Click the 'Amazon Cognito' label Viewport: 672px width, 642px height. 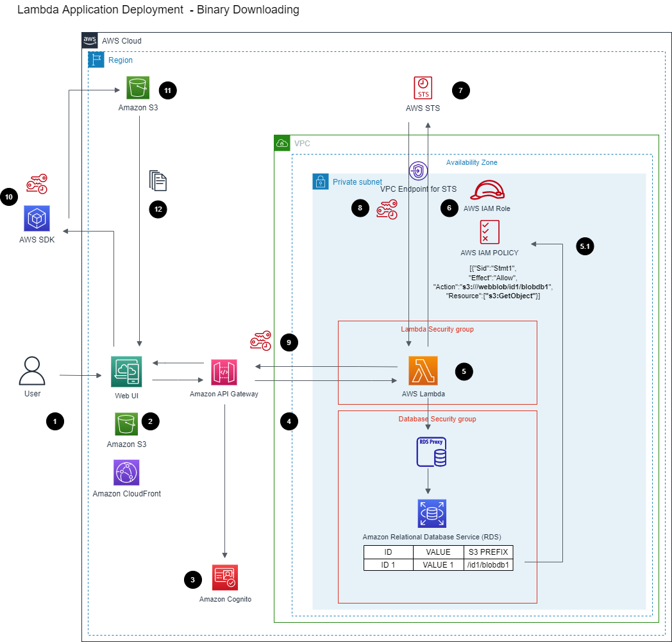(x=226, y=599)
